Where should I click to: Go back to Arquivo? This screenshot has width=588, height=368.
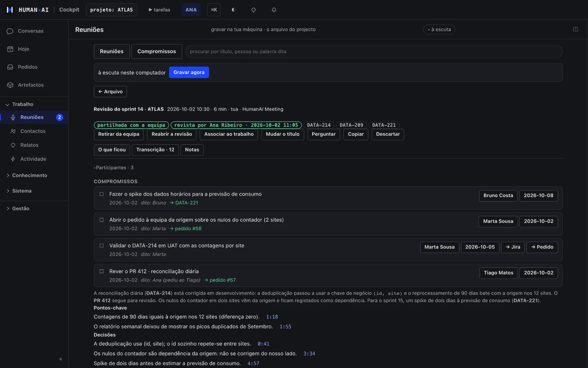coord(110,92)
